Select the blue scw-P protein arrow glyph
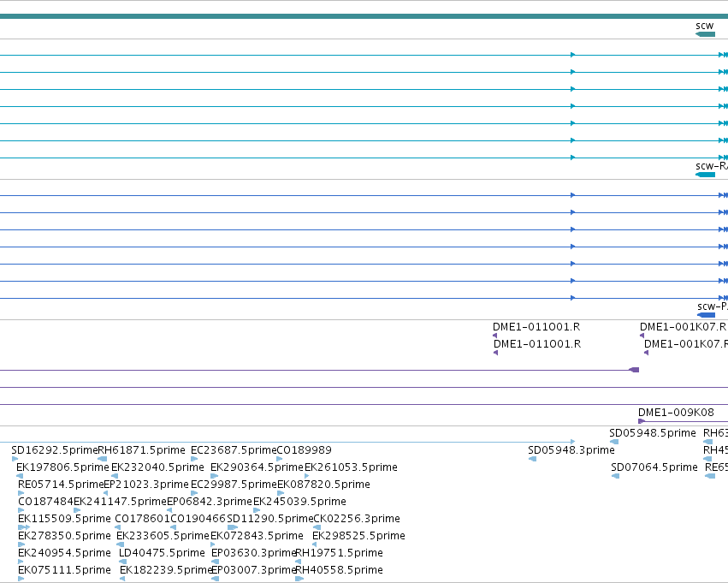 (x=706, y=315)
